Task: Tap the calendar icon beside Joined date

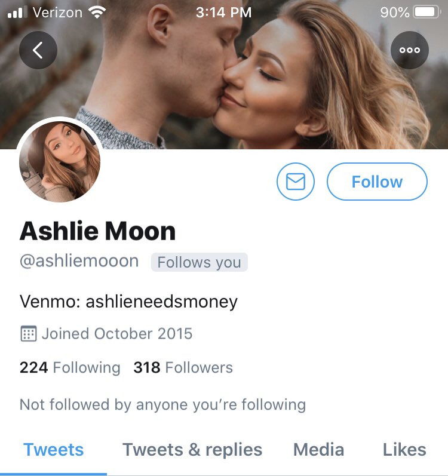Action: (x=29, y=333)
